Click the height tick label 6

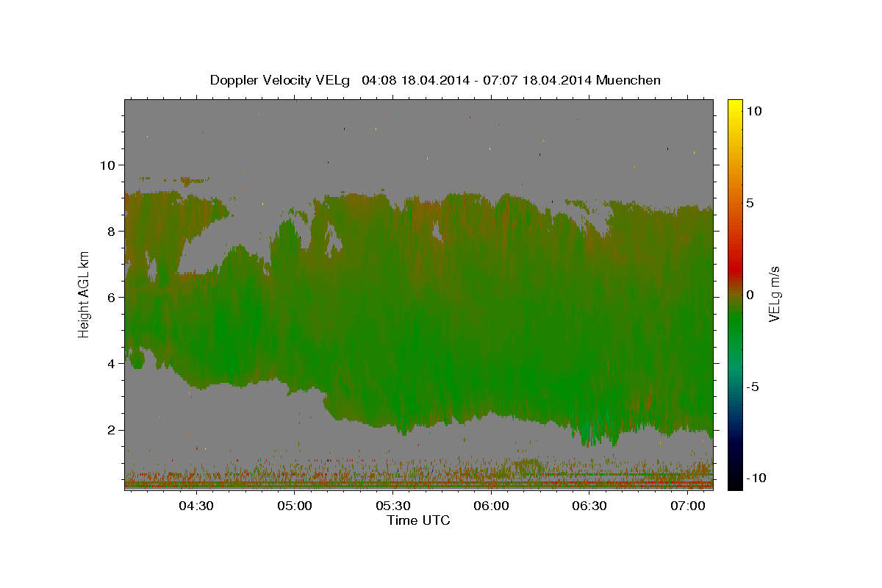coord(111,298)
